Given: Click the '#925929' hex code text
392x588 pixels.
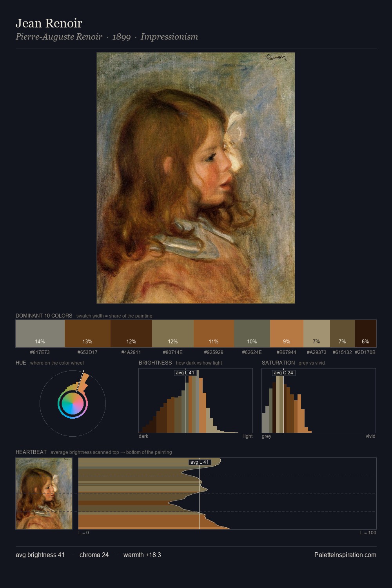Looking at the screenshot, I should click(214, 352).
